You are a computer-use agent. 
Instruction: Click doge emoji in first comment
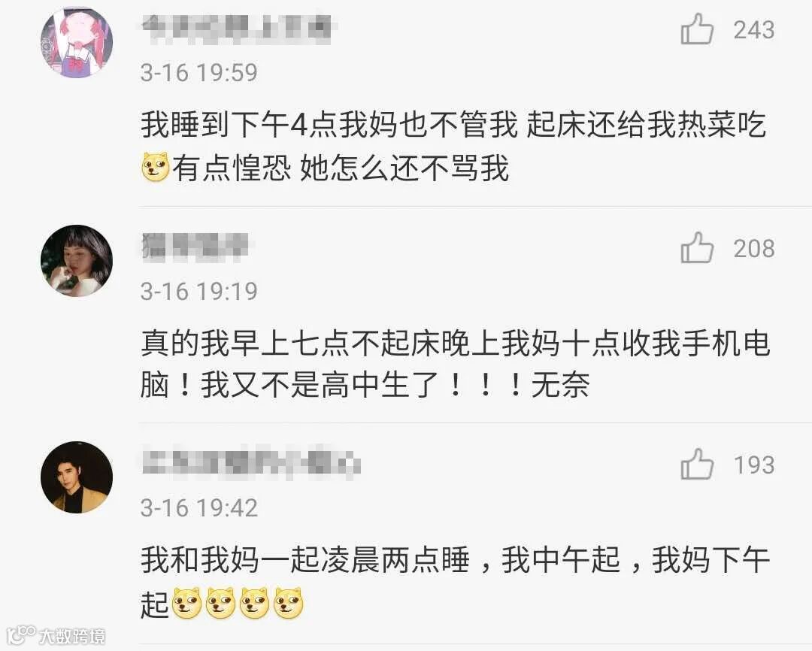[156, 168]
